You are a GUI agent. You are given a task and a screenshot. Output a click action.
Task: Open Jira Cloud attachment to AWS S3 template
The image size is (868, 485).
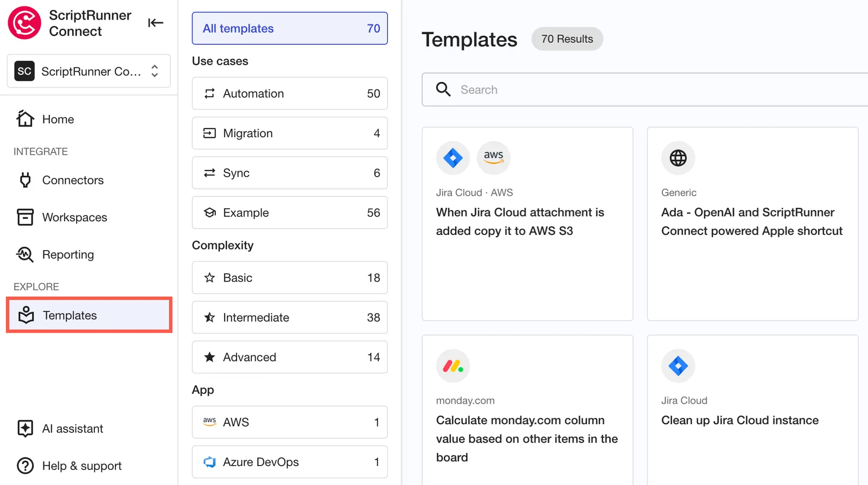527,224
